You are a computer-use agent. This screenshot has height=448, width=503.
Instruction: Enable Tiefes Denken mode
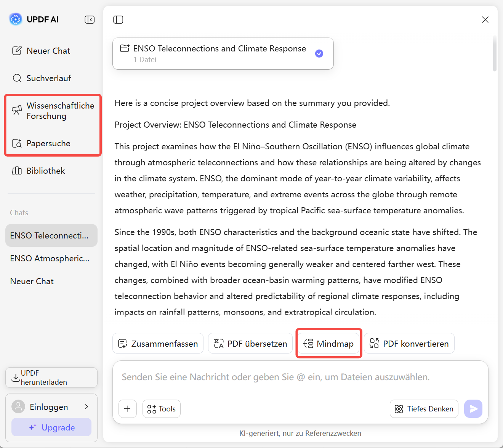[424, 409]
